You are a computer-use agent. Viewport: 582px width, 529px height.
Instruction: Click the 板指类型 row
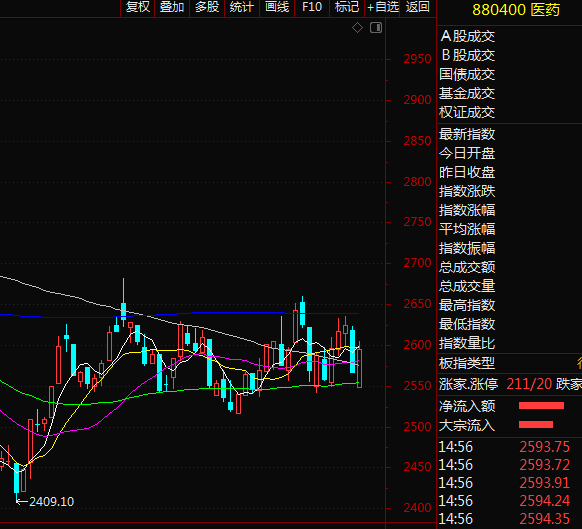(509, 363)
